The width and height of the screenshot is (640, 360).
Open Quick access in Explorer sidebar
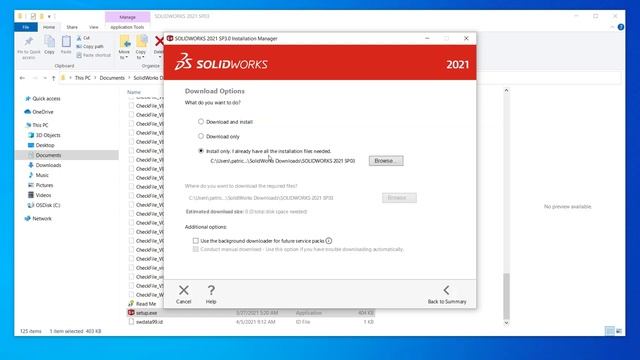46,99
